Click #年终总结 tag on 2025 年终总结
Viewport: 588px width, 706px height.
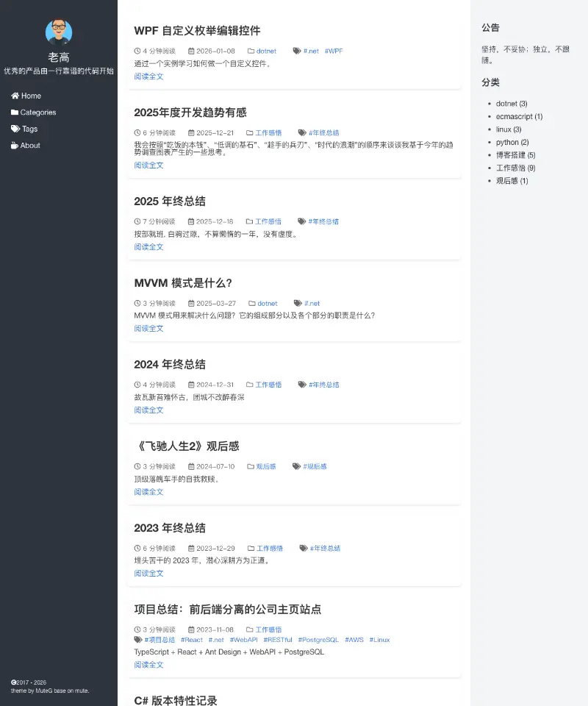pyautogui.click(x=323, y=221)
